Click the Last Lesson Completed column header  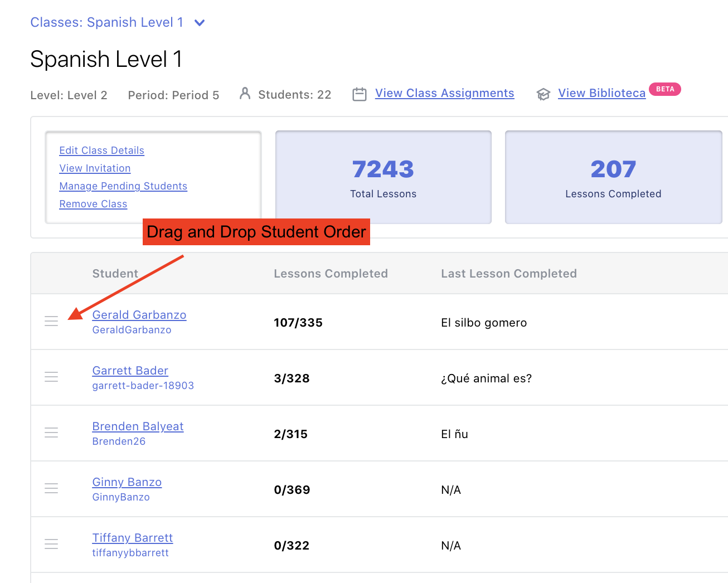coord(509,274)
